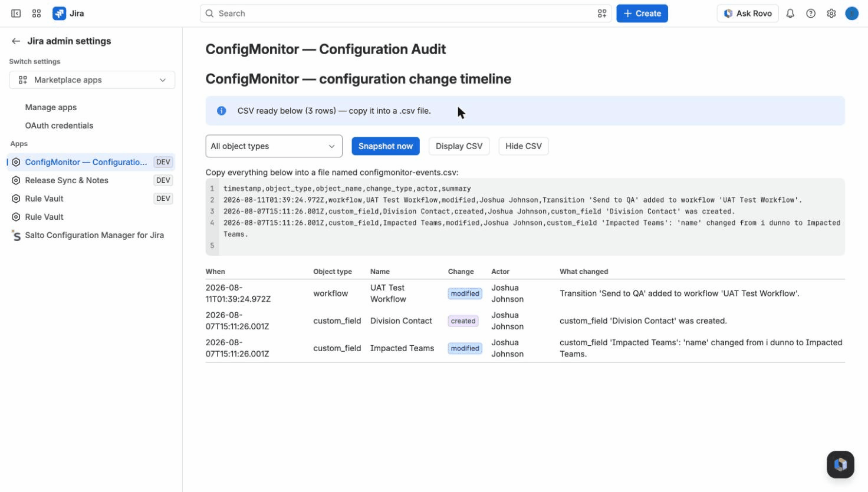
Task: Collapse the sidebar panel icon
Action: tap(16, 13)
